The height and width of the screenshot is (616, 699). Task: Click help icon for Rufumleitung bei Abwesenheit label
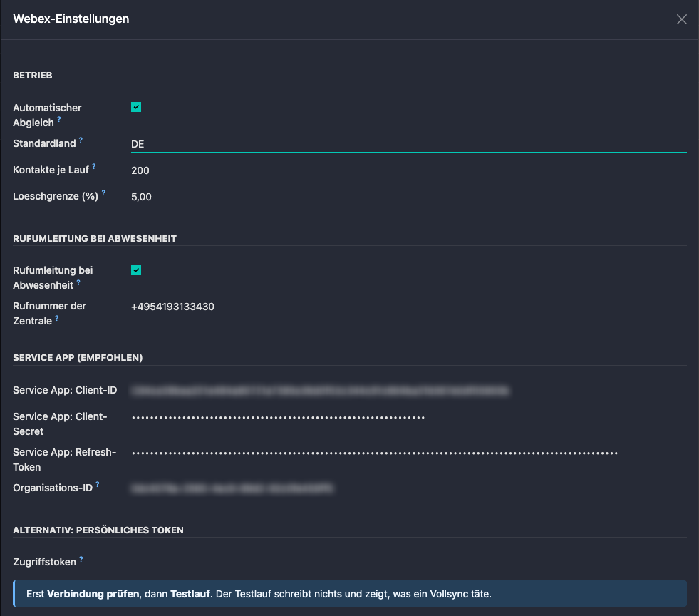coord(78,282)
